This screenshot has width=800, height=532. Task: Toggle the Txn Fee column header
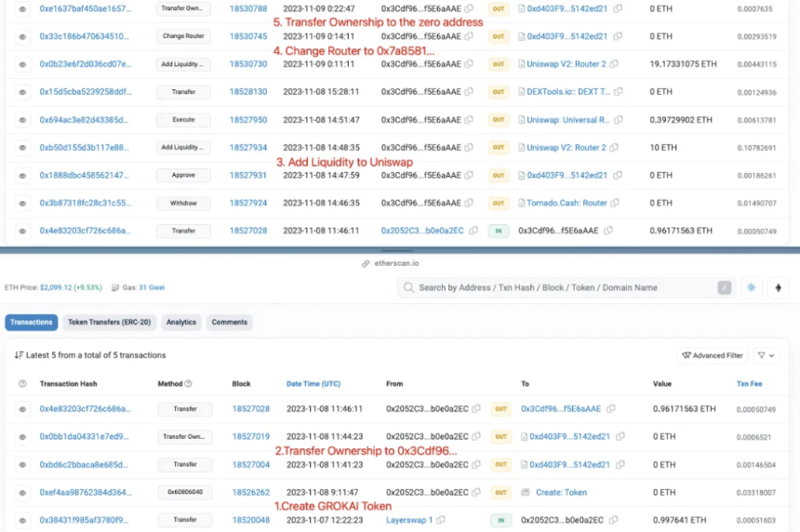pos(749,383)
